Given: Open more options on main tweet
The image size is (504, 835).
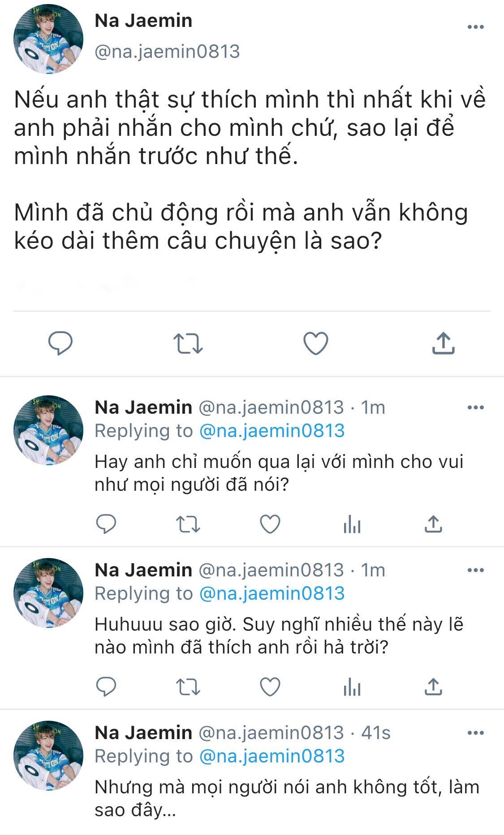Looking at the screenshot, I should pos(475,27).
